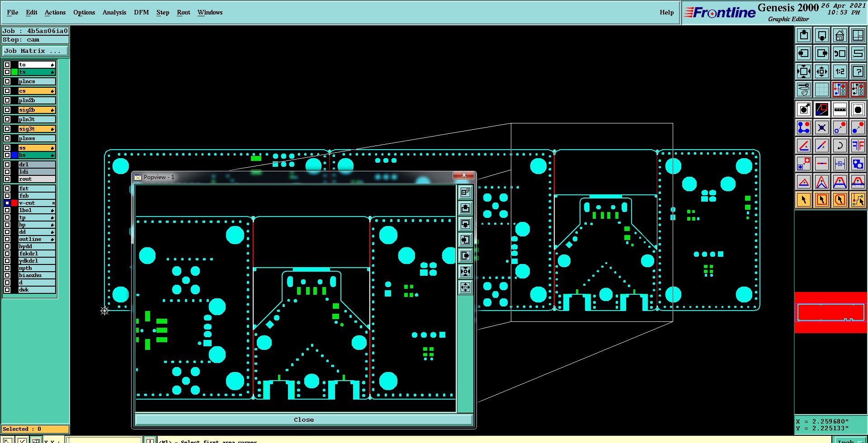Open the Step menu
This screenshot has height=443, width=868.
(163, 12)
